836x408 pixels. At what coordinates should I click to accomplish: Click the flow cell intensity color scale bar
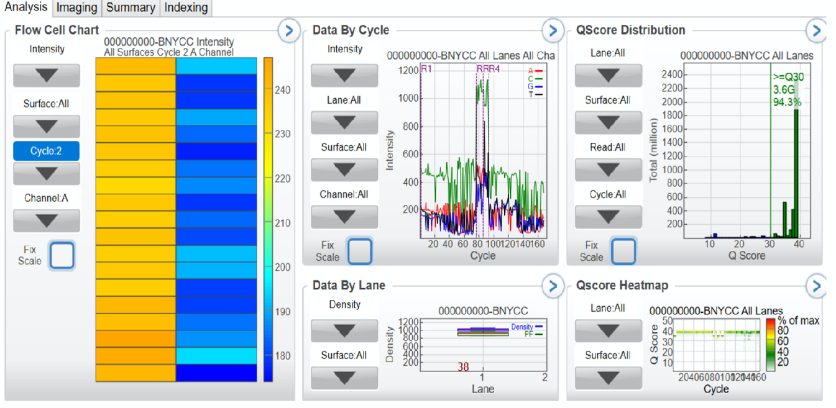click(x=268, y=219)
